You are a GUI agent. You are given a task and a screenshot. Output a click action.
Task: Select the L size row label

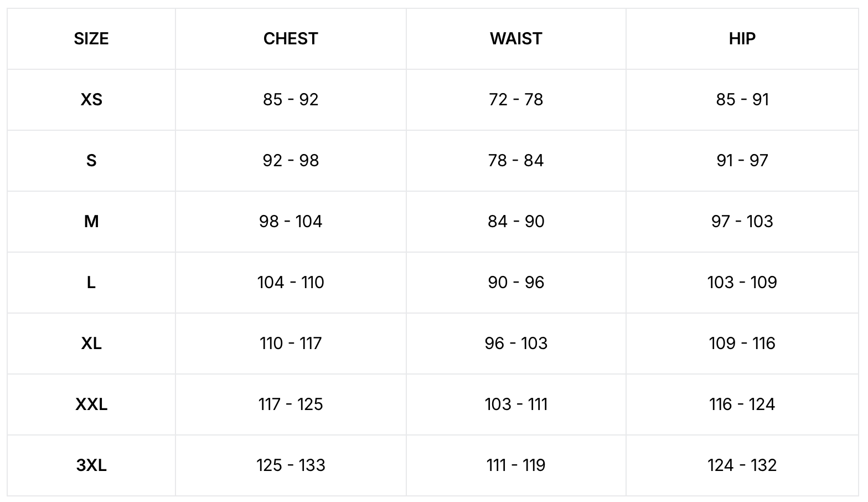coord(91,283)
